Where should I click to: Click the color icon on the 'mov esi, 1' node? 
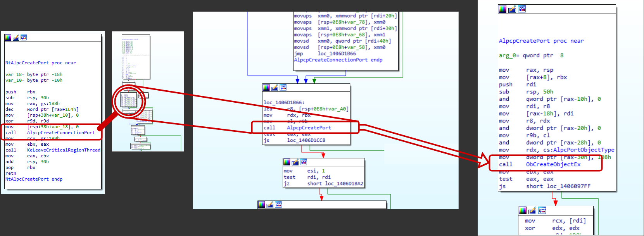click(x=287, y=162)
